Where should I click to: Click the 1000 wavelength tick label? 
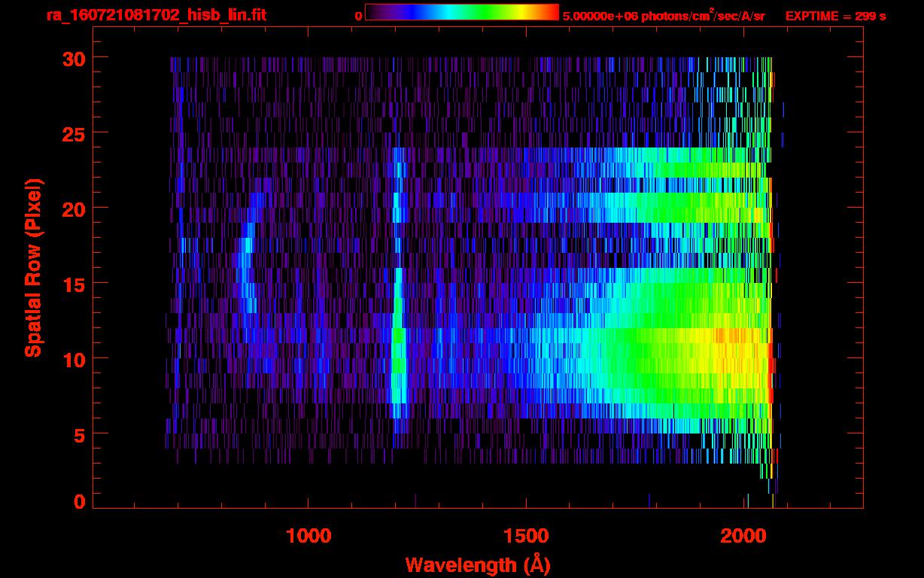click(309, 535)
